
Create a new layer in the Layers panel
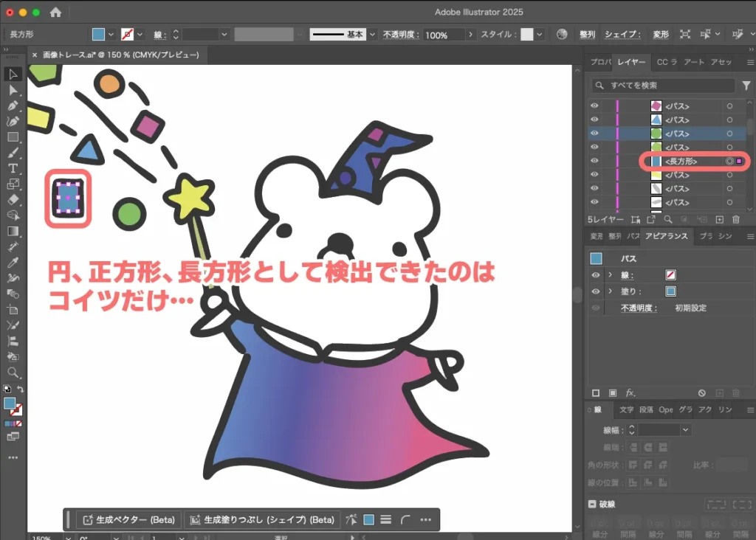pos(720,219)
